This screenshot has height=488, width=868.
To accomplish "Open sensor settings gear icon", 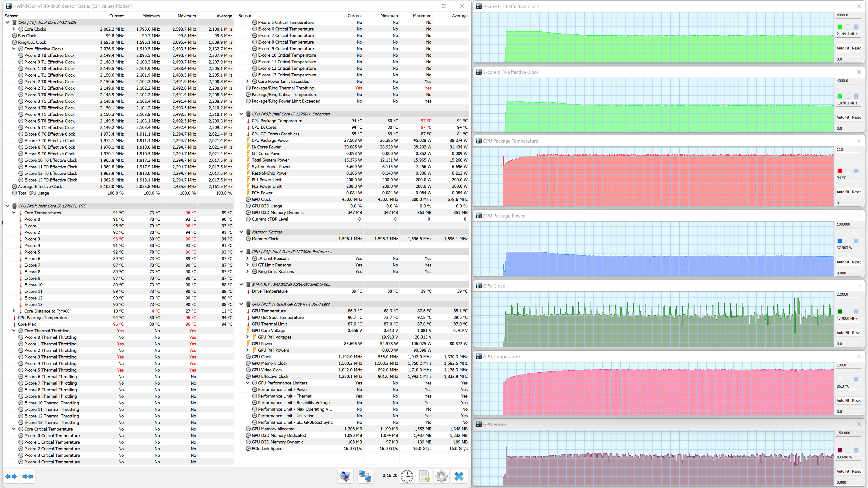I will tap(442, 476).
